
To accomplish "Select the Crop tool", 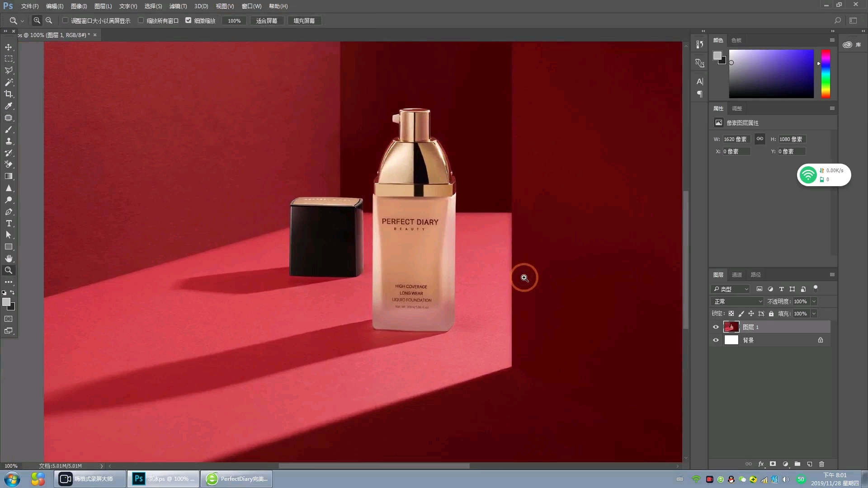I will click(x=9, y=94).
